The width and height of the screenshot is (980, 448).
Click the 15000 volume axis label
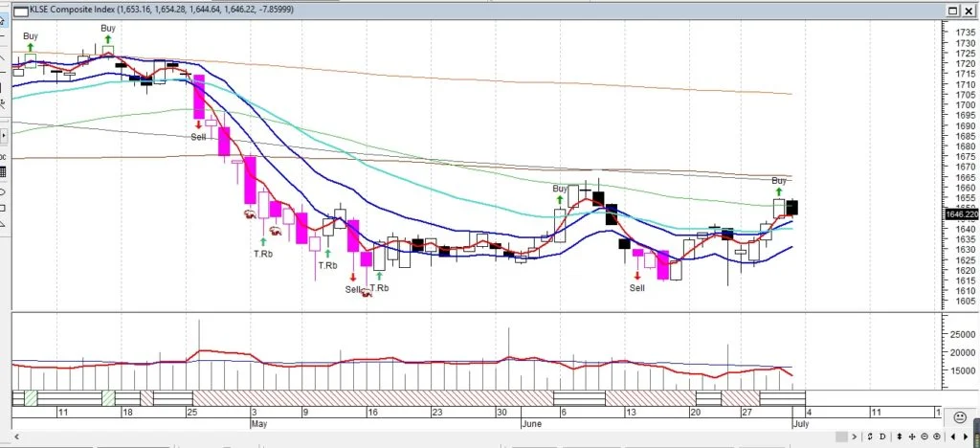point(965,370)
